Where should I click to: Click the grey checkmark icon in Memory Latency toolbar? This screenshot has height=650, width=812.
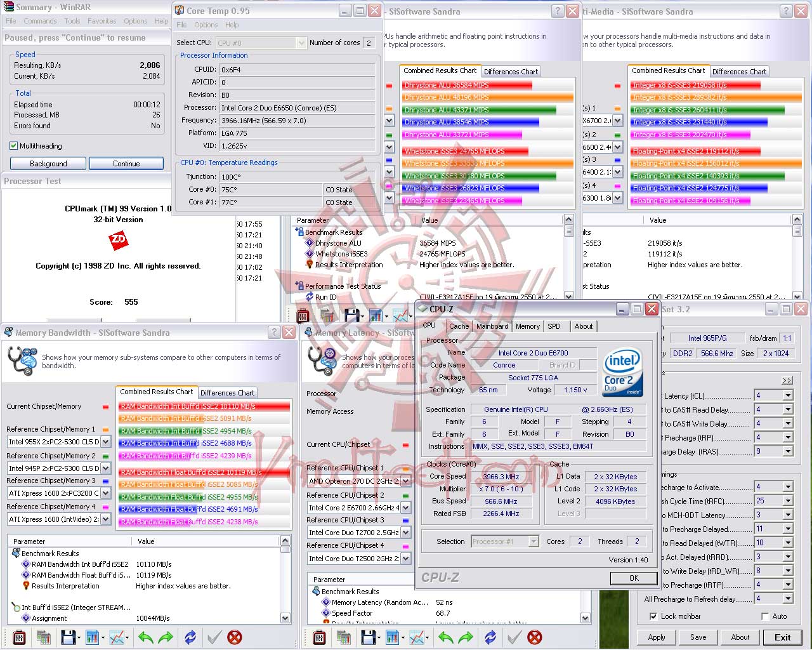514,637
